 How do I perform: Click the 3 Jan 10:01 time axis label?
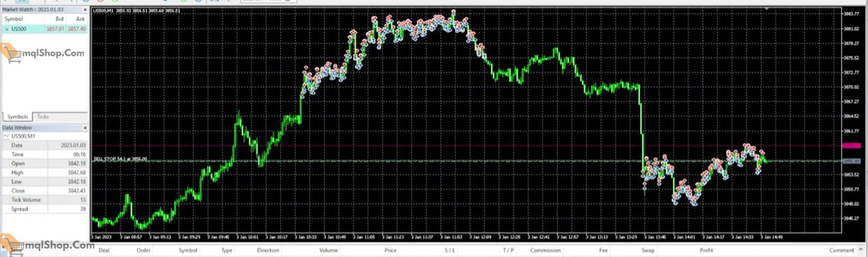pyautogui.click(x=248, y=237)
